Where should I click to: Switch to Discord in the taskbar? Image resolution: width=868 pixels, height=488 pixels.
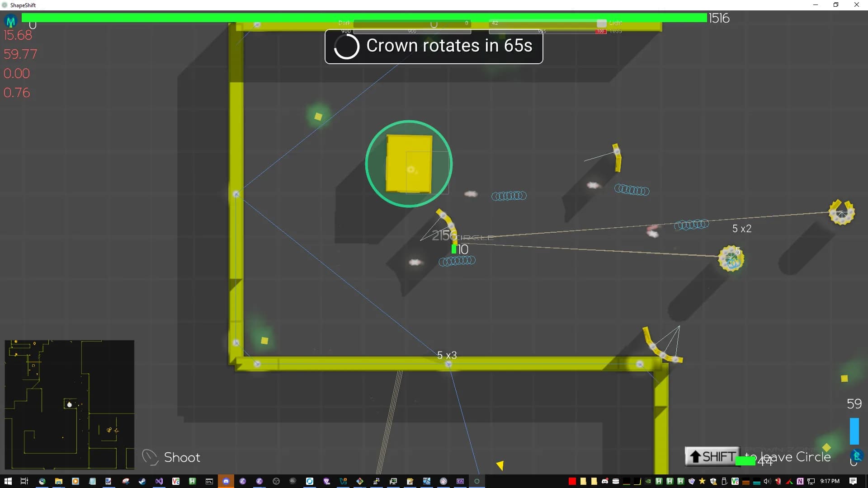226,481
